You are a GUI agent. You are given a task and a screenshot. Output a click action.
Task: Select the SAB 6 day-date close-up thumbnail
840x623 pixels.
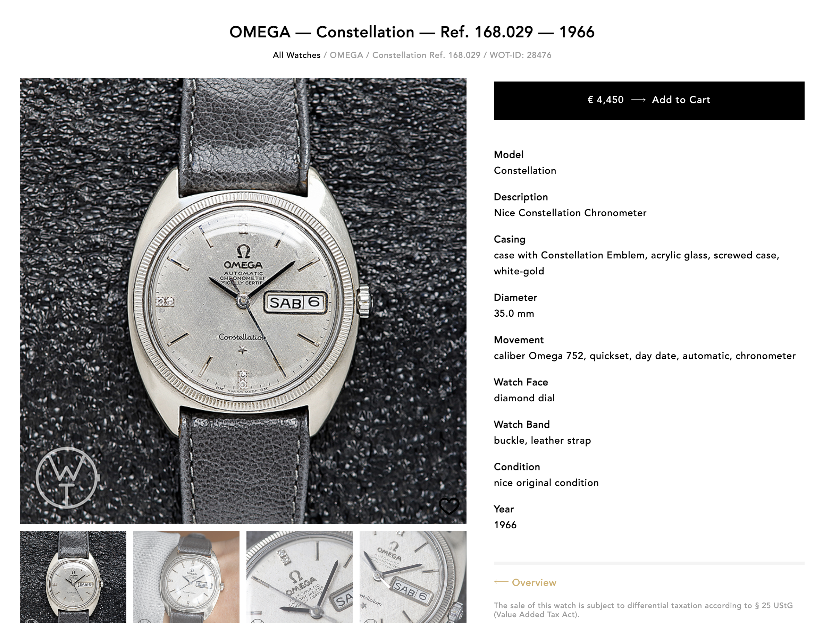(x=413, y=577)
